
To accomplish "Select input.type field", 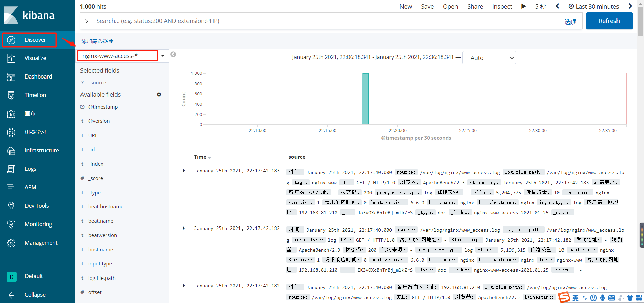I will point(100,264).
